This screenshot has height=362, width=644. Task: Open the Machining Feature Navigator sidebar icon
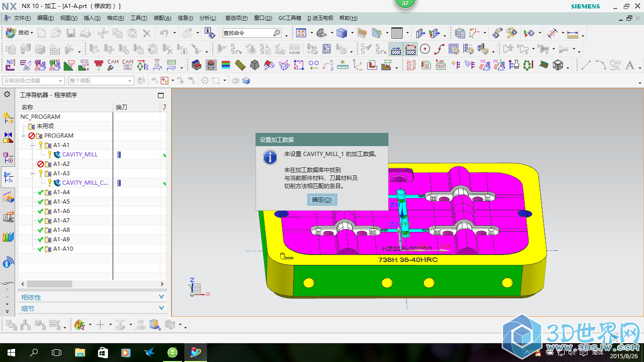(8, 197)
